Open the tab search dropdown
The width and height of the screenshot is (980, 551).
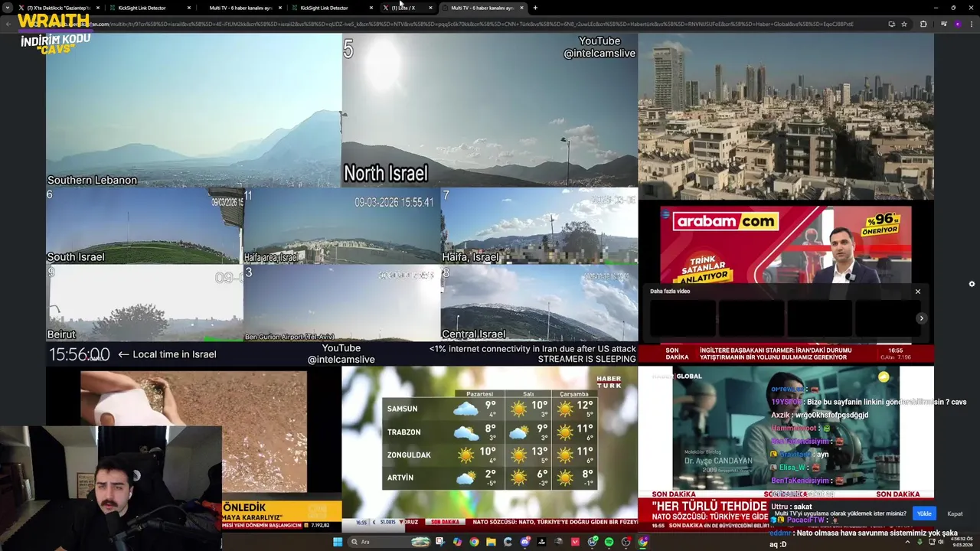7,8
